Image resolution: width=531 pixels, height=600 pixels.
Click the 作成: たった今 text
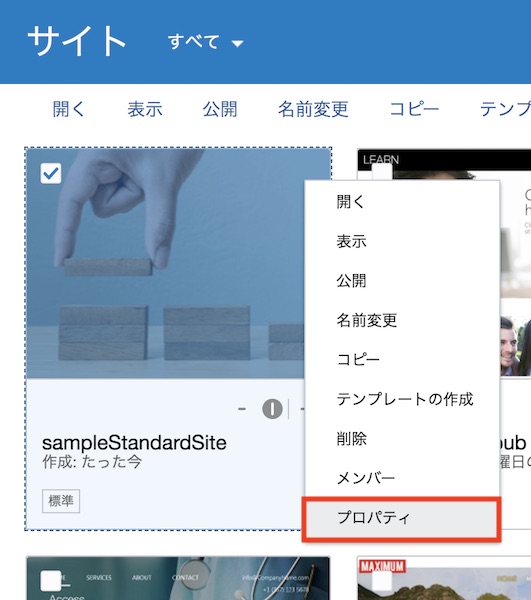92,462
